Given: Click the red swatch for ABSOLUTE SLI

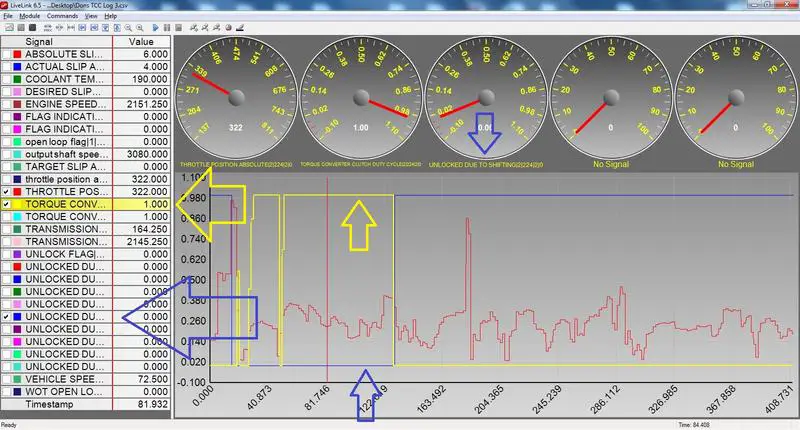Looking at the screenshot, I should pyautogui.click(x=17, y=54).
